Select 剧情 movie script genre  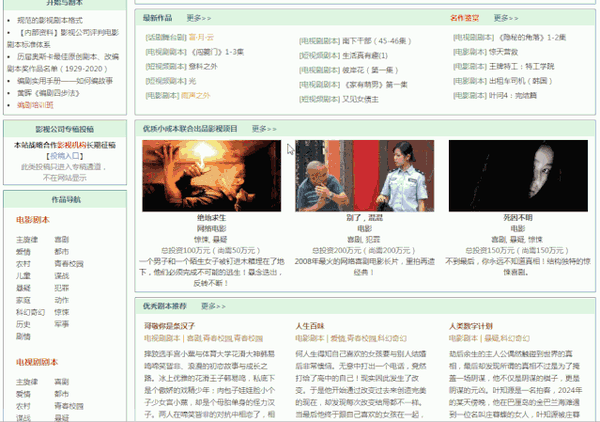coord(23,337)
